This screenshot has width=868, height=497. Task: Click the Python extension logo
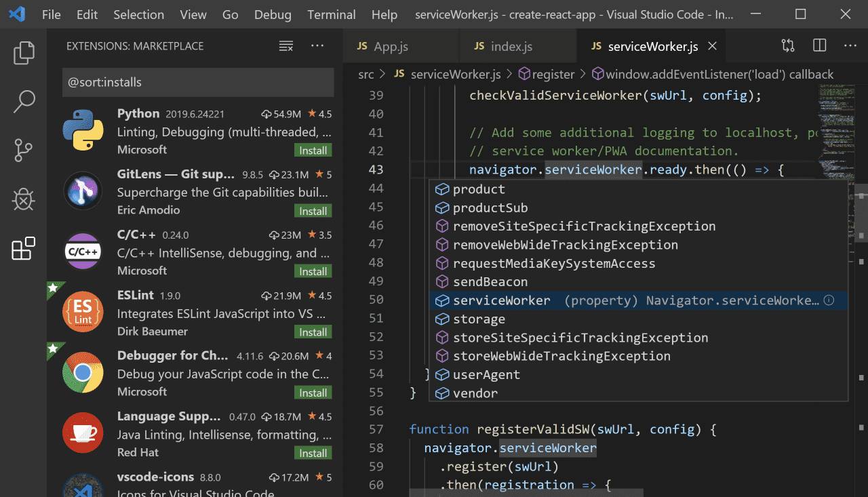[x=83, y=129]
